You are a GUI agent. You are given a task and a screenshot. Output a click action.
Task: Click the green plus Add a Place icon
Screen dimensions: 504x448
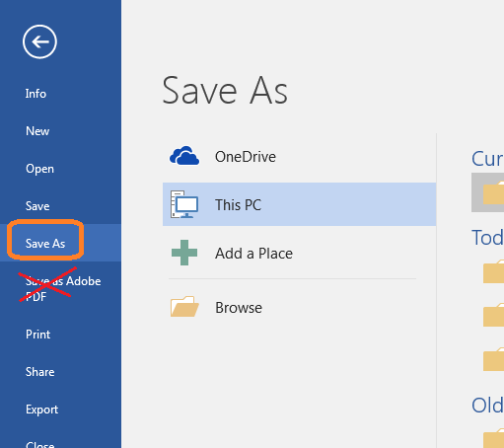(184, 253)
